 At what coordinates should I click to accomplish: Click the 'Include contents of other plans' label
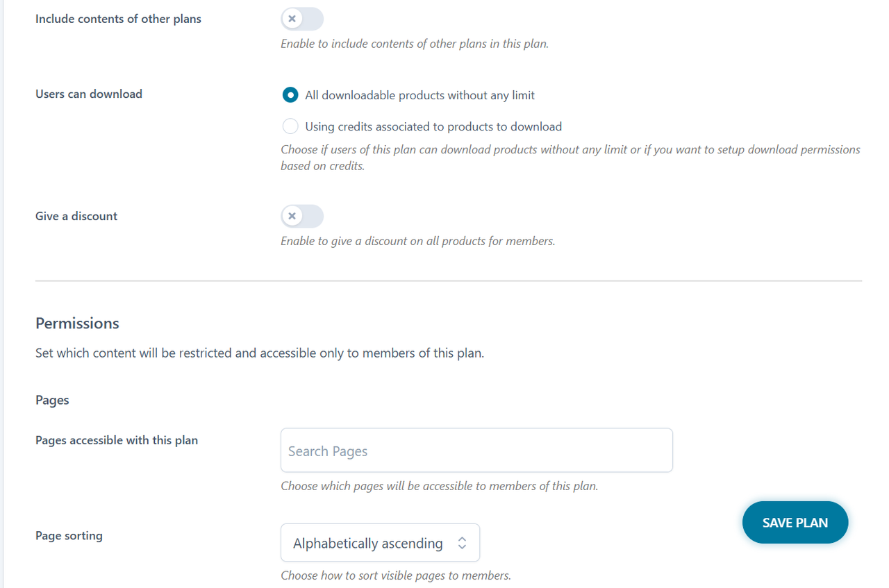point(118,19)
